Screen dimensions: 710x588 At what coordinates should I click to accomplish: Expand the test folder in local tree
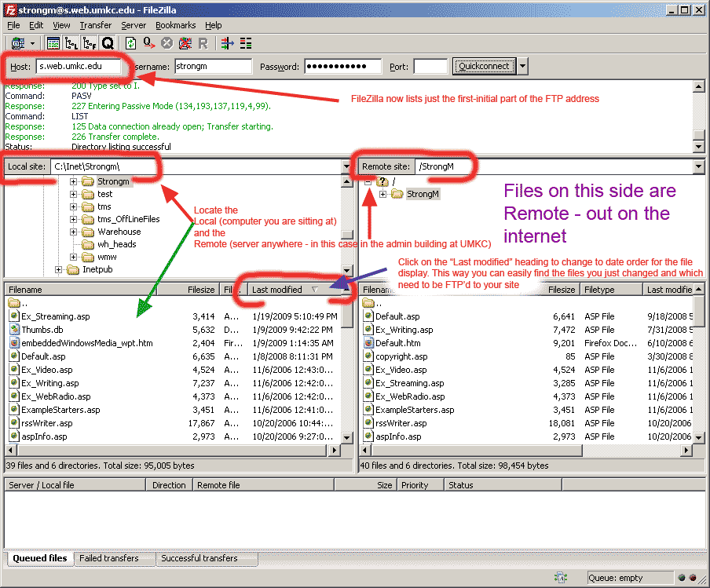tap(73, 194)
